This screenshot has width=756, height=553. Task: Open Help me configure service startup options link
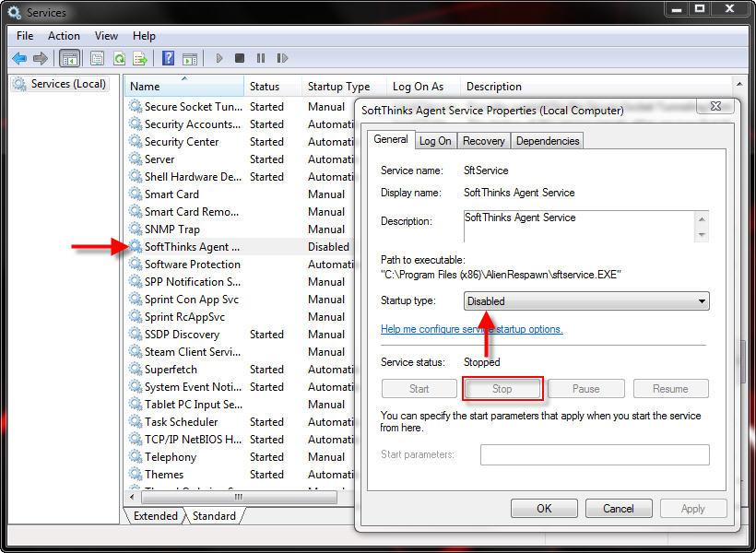[x=471, y=329]
